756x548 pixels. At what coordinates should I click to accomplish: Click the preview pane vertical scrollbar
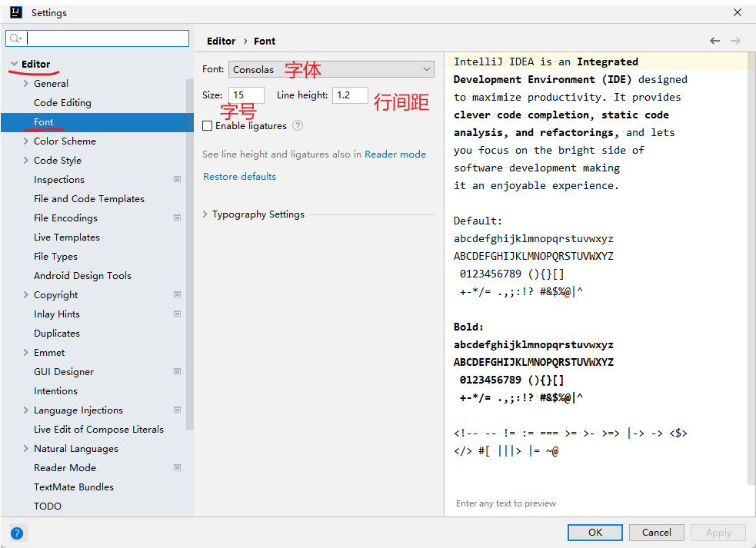(x=751, y=268)
